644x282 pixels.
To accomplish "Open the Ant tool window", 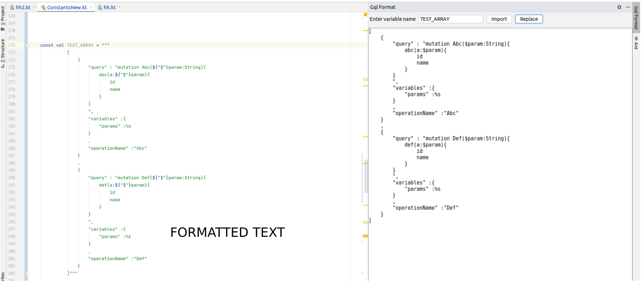I will click(x=636, y=43).
